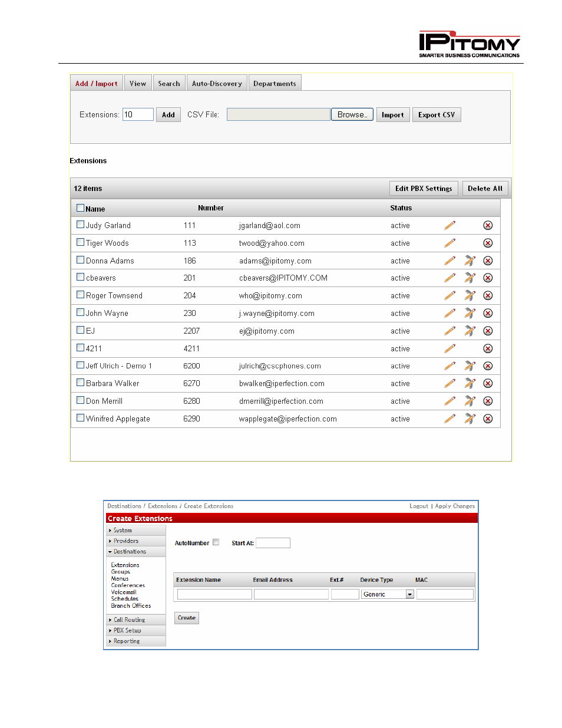Click the Extensions count input field

(138, 114)
